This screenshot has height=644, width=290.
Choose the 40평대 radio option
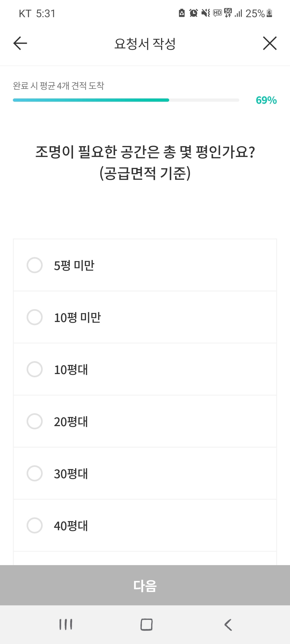[35, 525]
